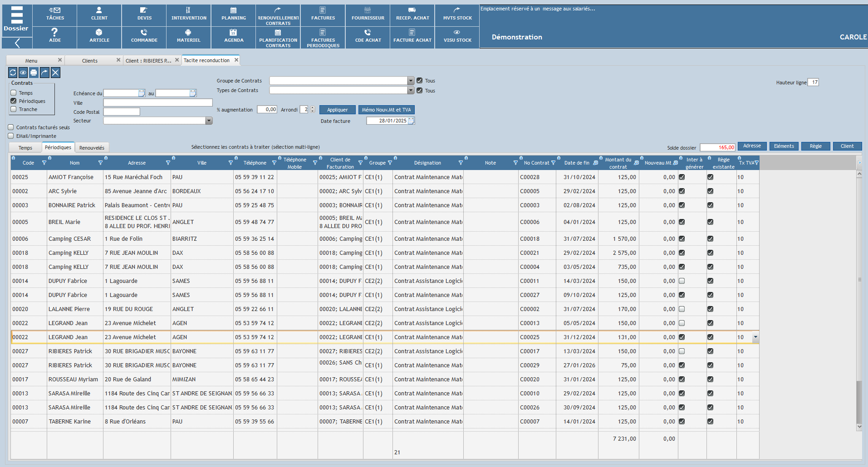This screenshot has width=868, height=467.
Task: Uncheck Tous for Groupe de Contrats
Action: pos(420,80)
